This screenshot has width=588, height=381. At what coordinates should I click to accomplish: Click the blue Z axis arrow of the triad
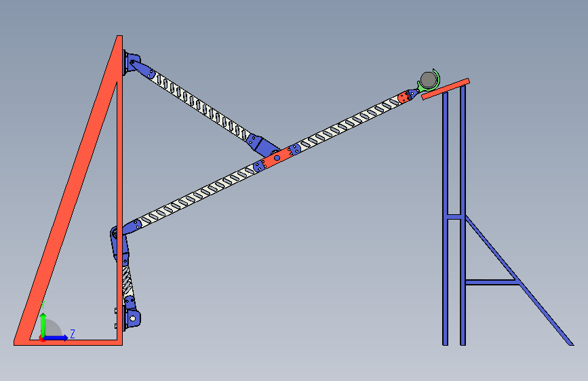coord(56,338)
